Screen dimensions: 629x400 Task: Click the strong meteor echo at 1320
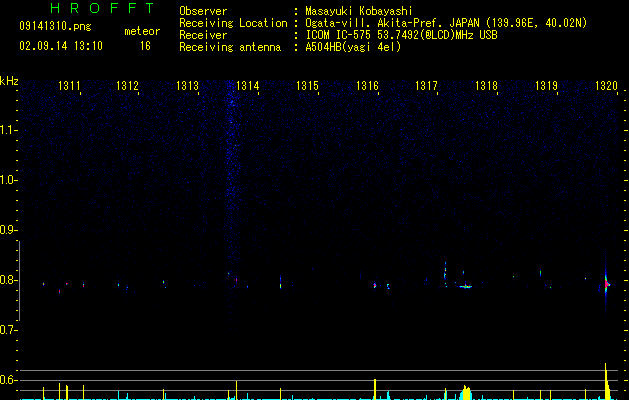pos(606,284)
